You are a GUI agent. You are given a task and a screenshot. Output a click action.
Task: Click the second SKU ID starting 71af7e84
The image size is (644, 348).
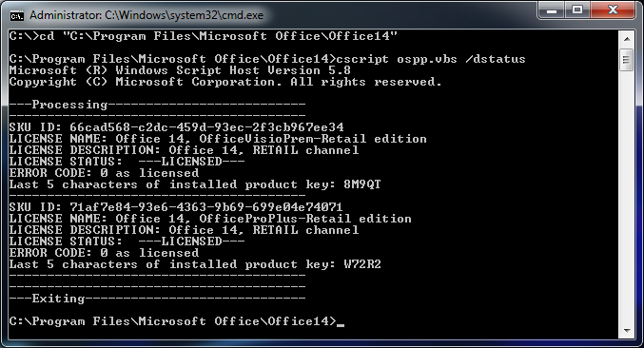[x=206, y=207]
